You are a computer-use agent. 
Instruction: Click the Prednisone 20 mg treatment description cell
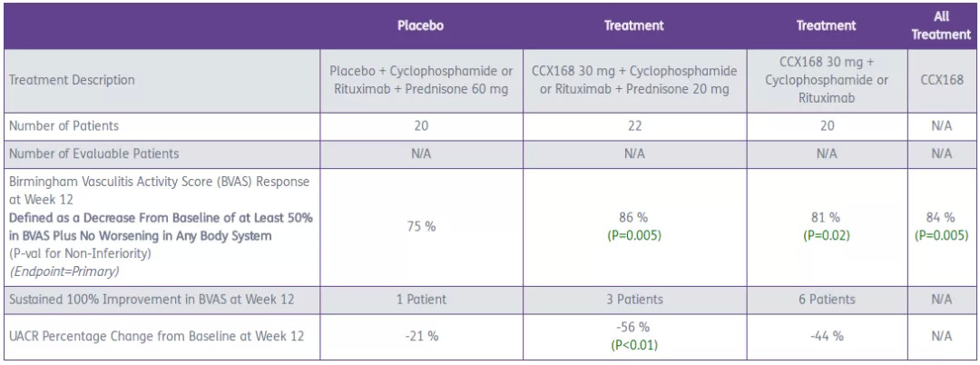[x=634, y=80]
